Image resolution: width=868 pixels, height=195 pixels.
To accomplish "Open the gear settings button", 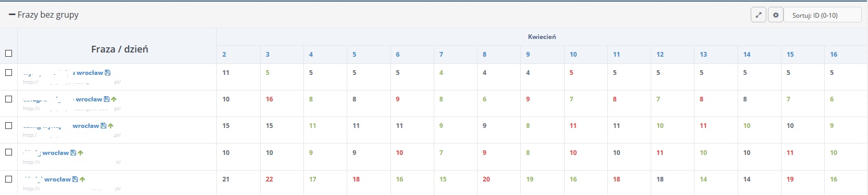I will click(776, 15).
